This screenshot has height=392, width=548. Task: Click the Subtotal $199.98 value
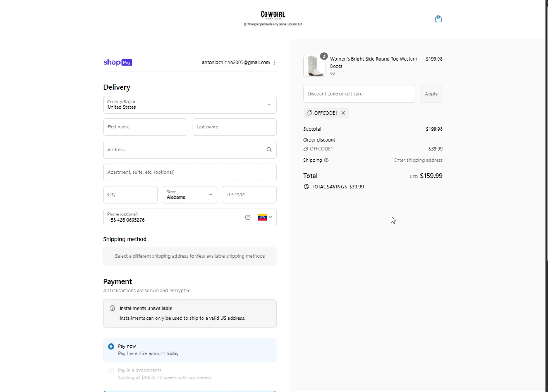[434, 129]
